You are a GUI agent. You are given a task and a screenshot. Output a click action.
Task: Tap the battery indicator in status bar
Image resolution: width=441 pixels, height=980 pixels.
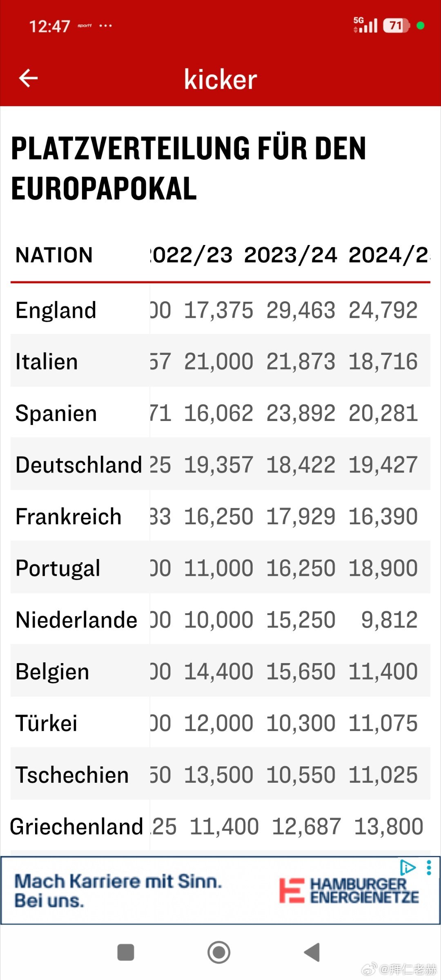click(396, 26)
